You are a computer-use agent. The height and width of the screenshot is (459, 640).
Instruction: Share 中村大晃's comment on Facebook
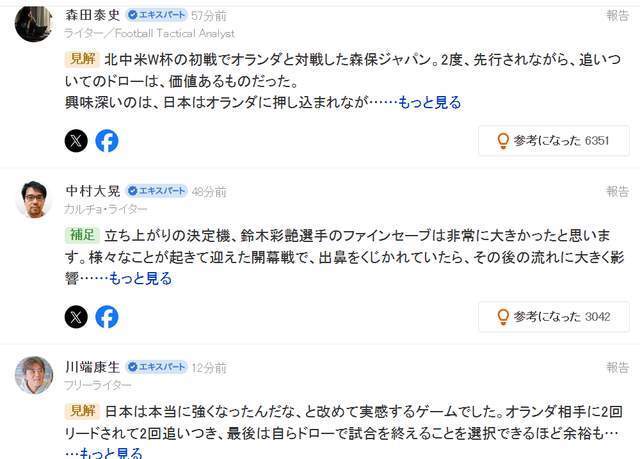[x=107, y=317]
